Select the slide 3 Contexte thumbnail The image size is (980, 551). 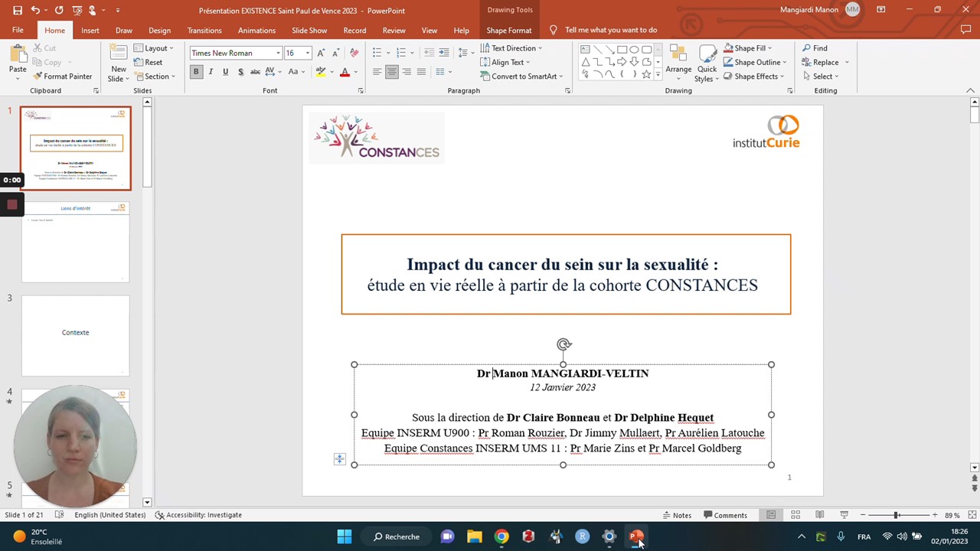click(76, 334)
